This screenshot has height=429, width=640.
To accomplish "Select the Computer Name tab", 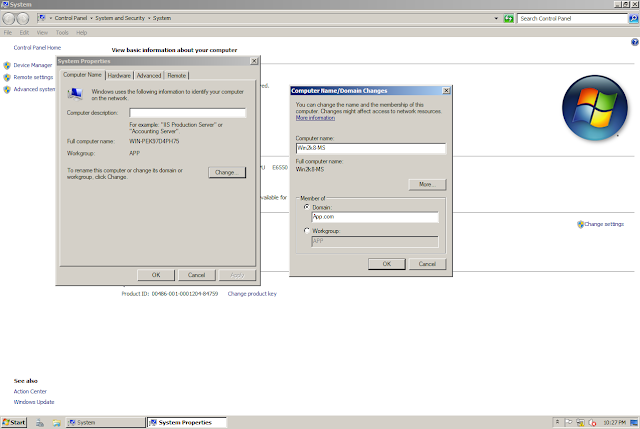I will click(82, 75).
